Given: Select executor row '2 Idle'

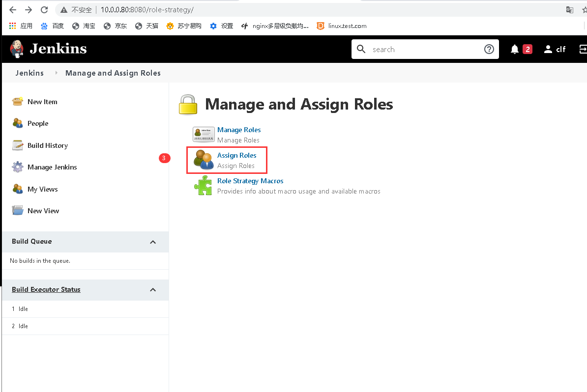Looking at the screenshot, I should (86, 326).
